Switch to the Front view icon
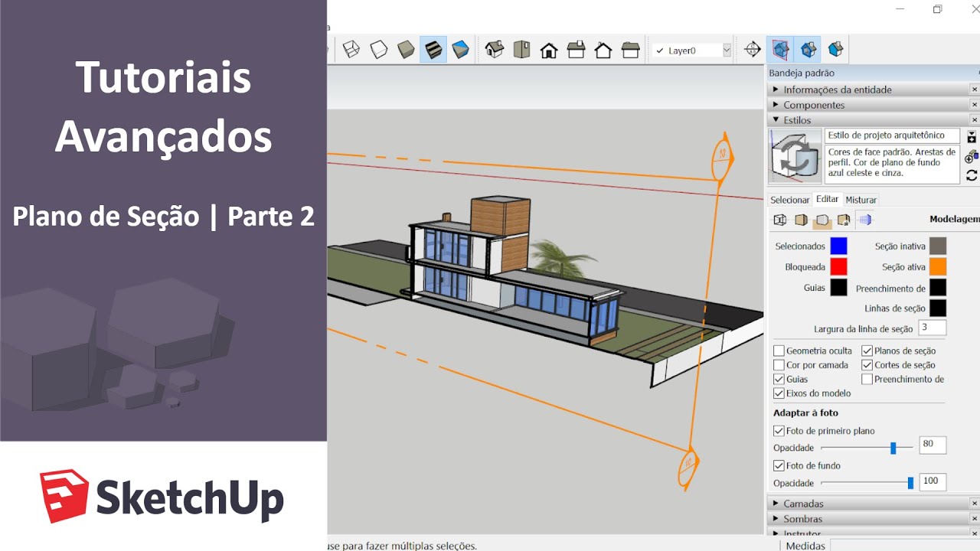The height and width of the screenshot is (551, 980). pos(548,50)
